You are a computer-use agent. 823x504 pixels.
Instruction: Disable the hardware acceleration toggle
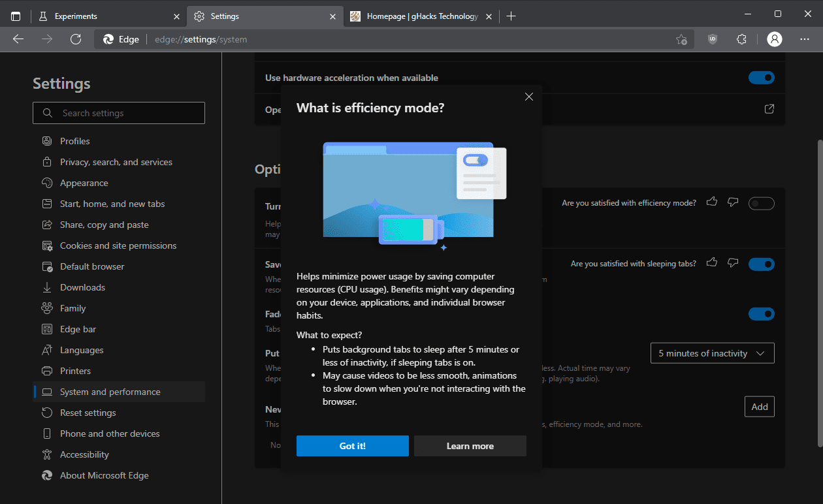pyautogui.click(x=761, y=77)
